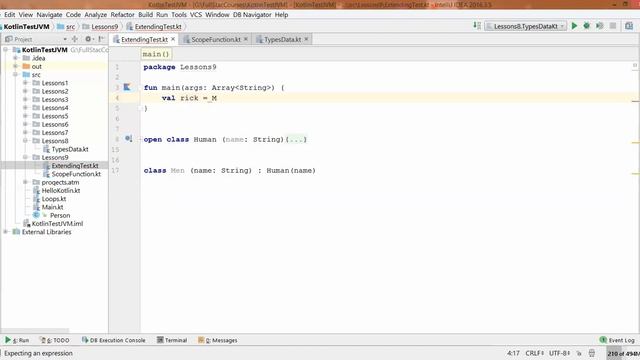
Task: Collapse the Lessons9 folder
Action: (x=25, y=157)
